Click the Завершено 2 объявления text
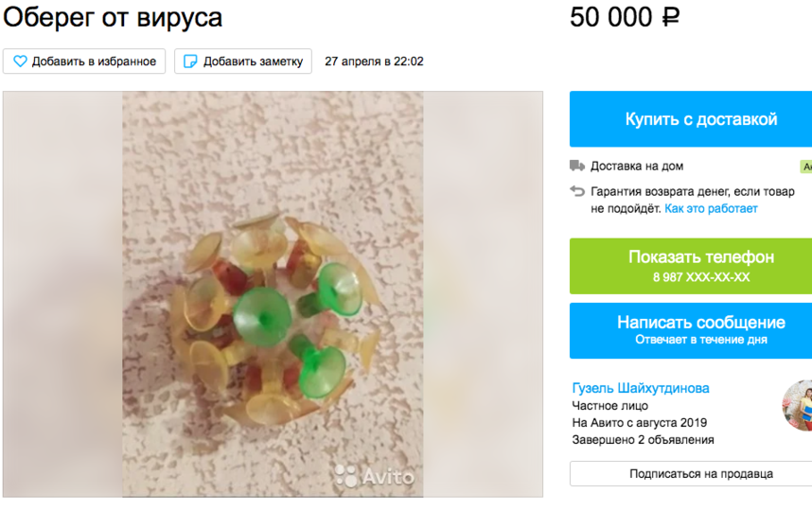812x511 pixels. point(643,439)
